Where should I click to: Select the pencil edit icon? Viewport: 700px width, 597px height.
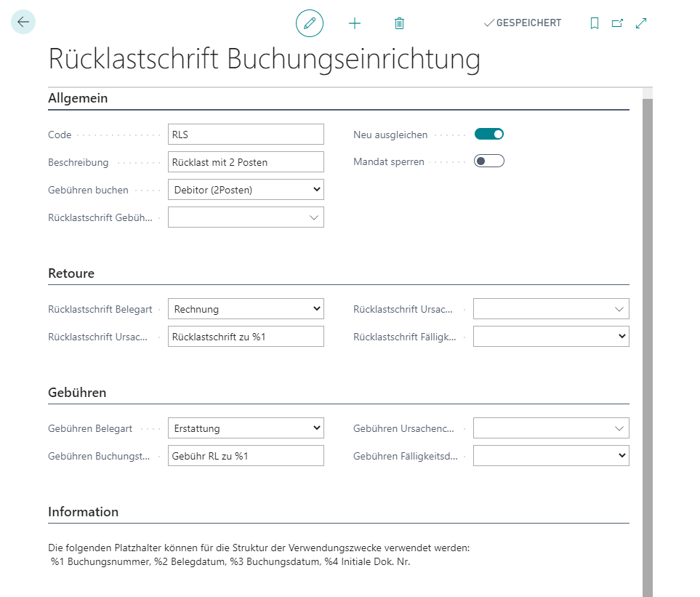(x=310, y=23)
